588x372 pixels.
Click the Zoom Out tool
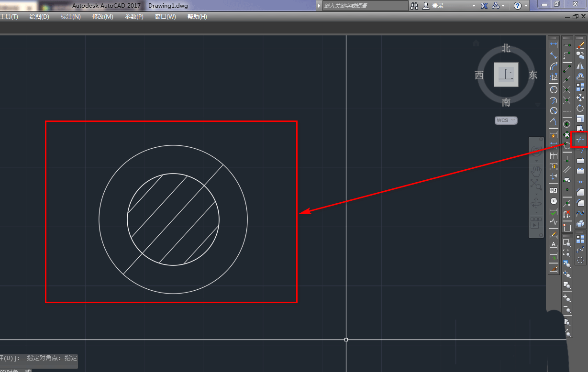point(567,309)
